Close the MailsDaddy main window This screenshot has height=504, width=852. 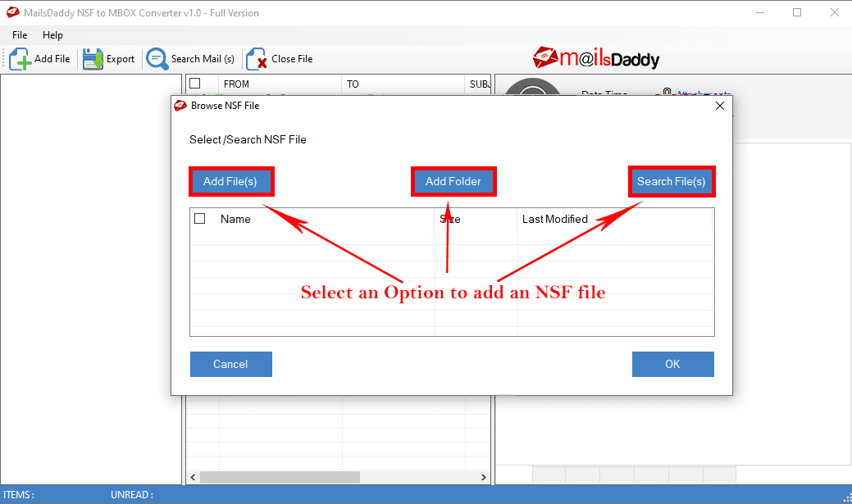pyautogui.click(x=835, y=12)
